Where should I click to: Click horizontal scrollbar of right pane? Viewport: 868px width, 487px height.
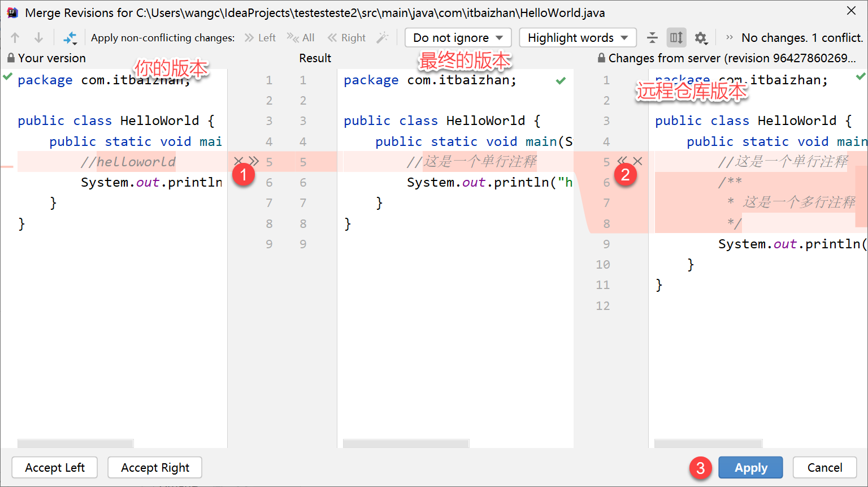(x=709, y=443)
